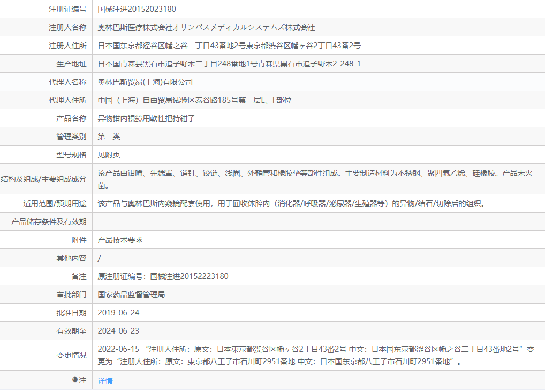Click the 审批部门 label
The height and width of the screenshot is (392, 545).
(71, 295)
